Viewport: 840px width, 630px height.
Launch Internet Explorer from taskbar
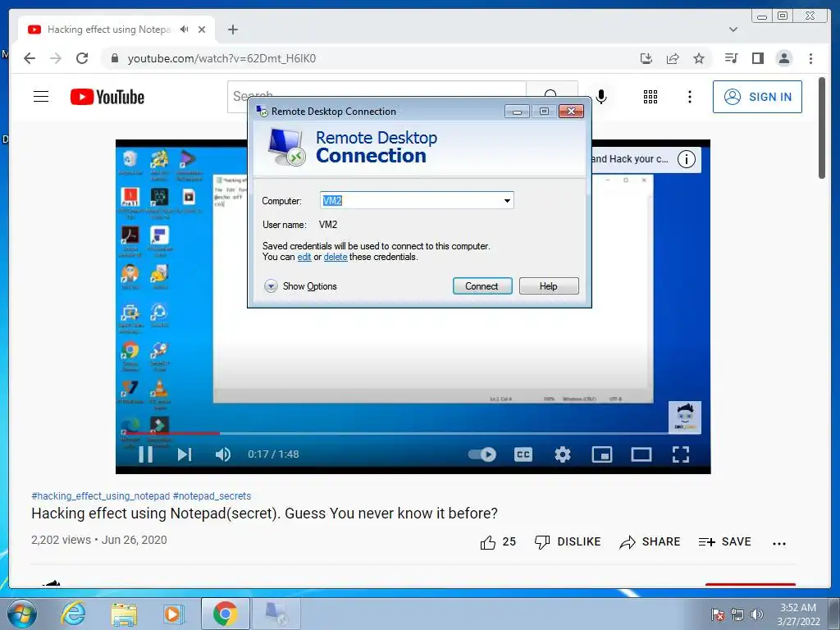[73, 614]
